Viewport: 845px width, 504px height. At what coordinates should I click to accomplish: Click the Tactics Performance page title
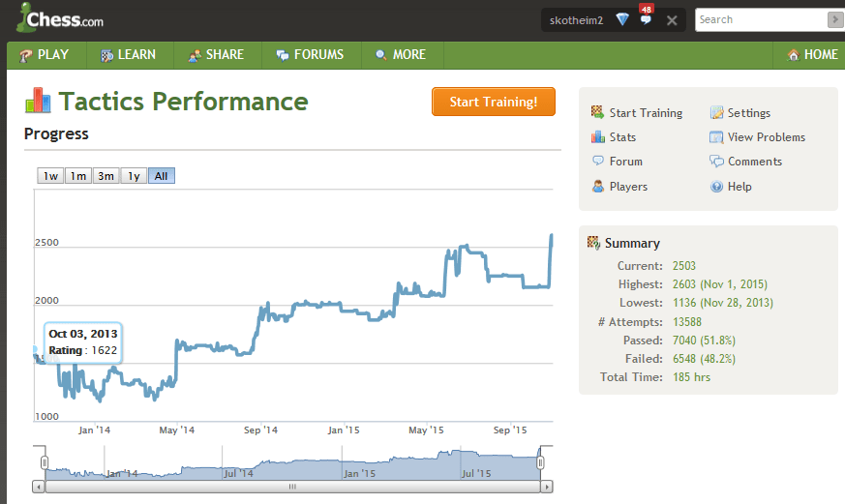point(183,102)
